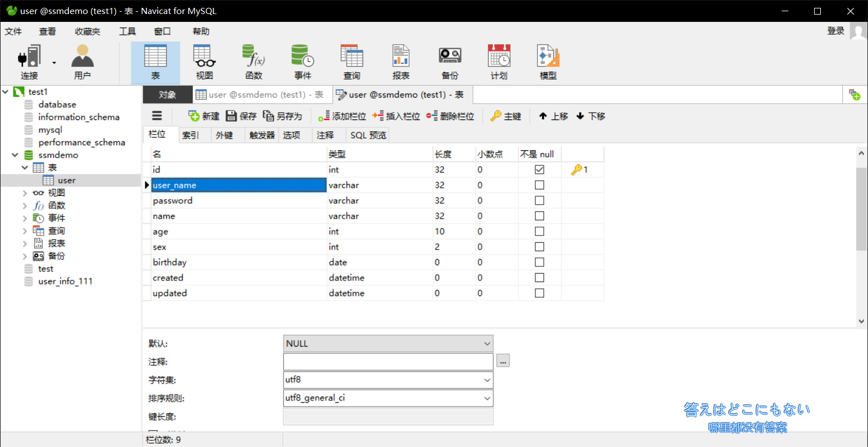
Task: Check not-null checkbox for created
Action: 539,278
